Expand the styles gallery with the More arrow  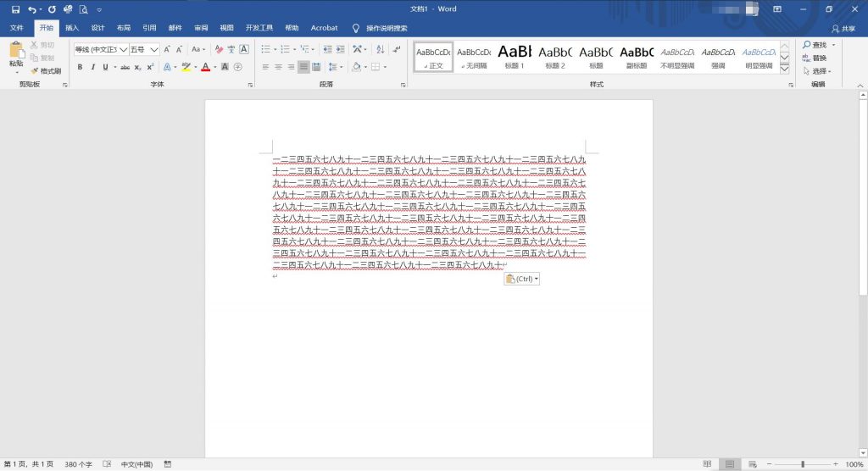click(x=784, y=69)
